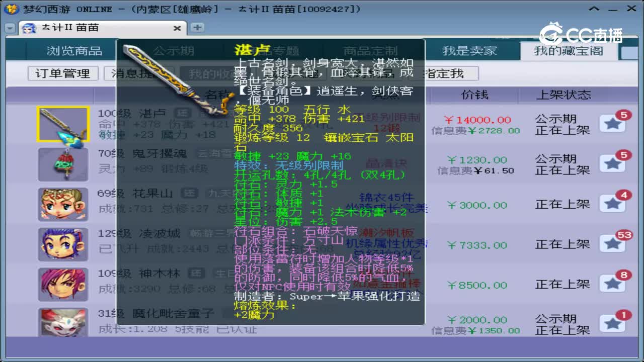Viewport: 644px width, 362px height.
Task: Open a new tab with the plus button
Action: (197, 29)
